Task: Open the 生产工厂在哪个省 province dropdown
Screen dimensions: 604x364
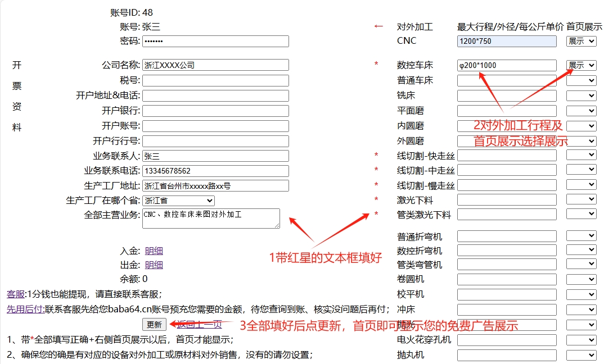Action: pyautogui.click(x=178, y=201)
